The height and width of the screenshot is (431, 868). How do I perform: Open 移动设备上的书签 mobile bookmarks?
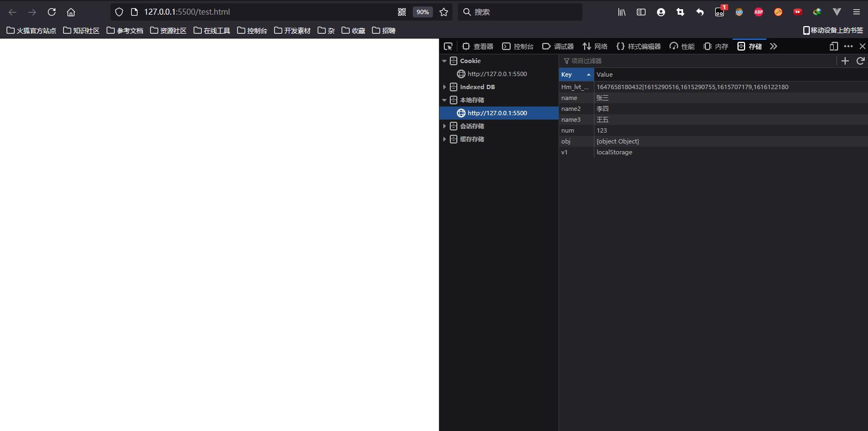(833, 30)
